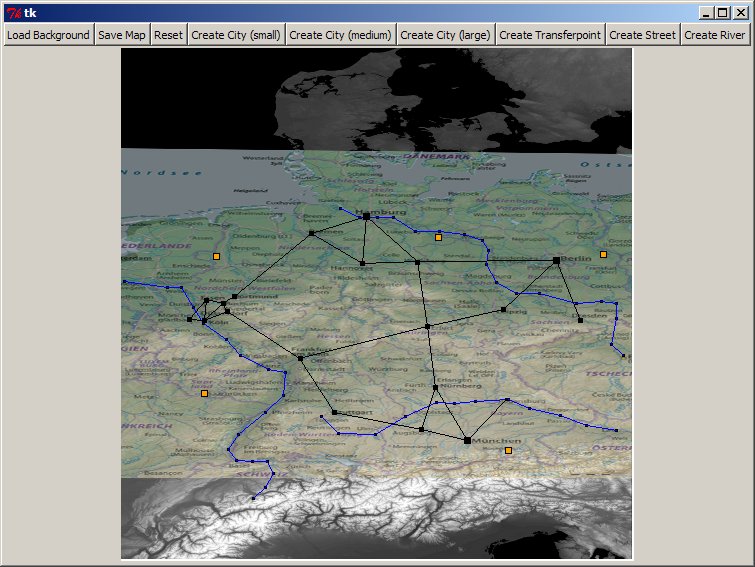Select orange transferpoint east of Hamburg
755x567 pixels.
tap(438, 237)
